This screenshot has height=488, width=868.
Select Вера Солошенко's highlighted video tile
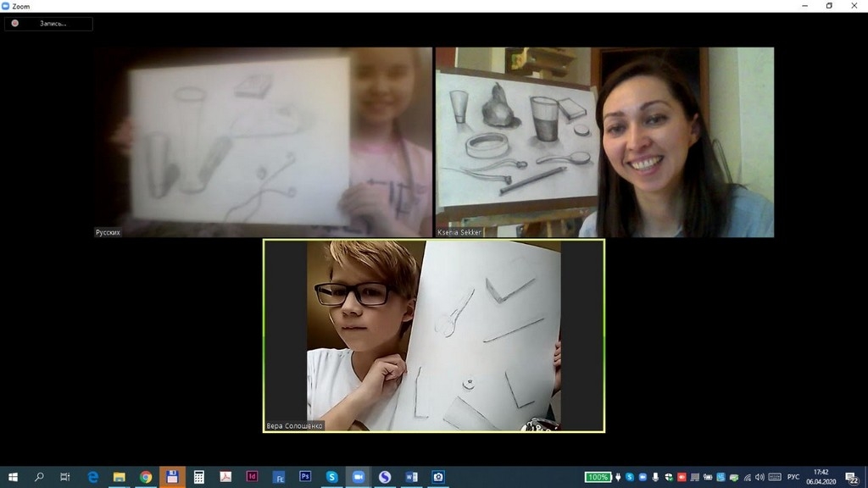pos(433,335)
